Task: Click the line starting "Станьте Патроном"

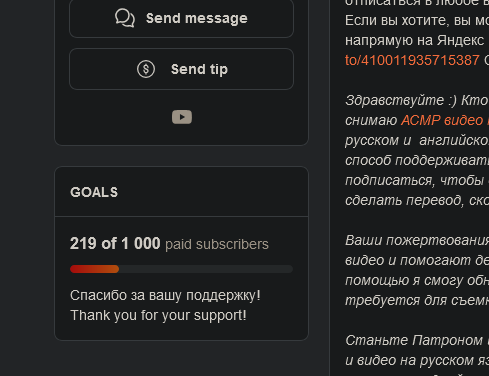Action: pyautogui.click(x=417, y=340)
